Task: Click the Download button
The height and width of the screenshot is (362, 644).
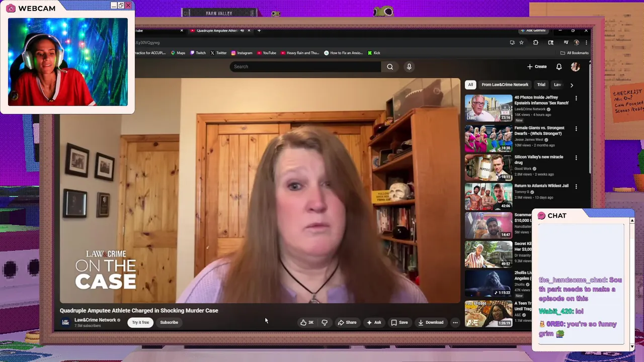Action: point(431,322)
